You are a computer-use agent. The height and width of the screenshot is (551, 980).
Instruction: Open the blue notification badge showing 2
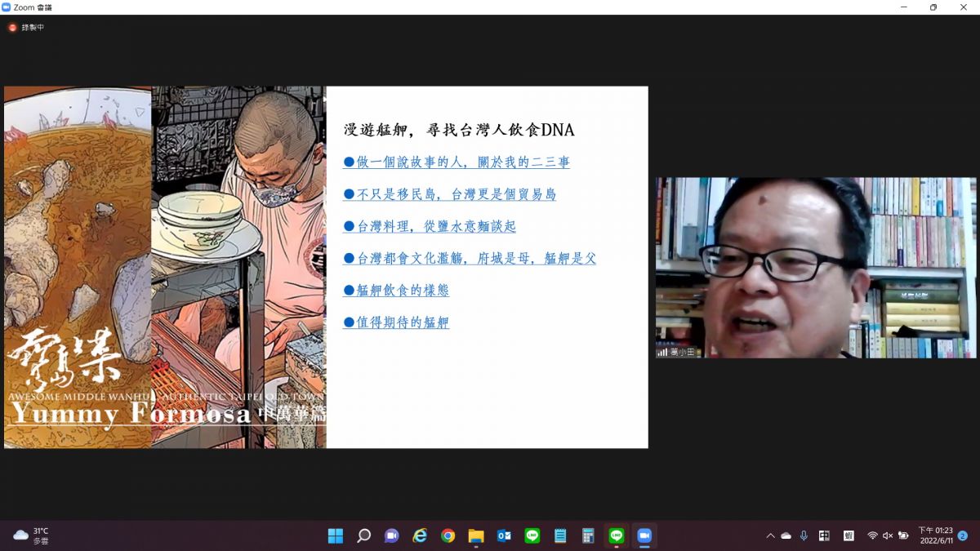click(x=963, y=535)
